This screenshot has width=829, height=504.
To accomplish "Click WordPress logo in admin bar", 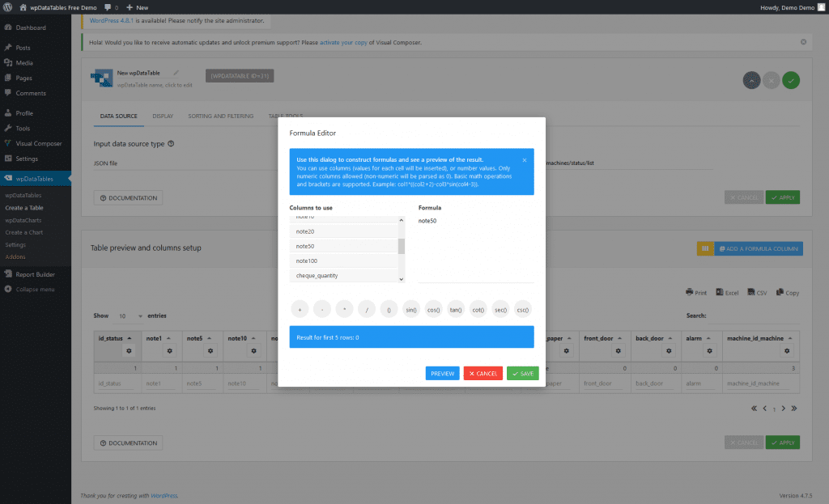I will 7,7.
